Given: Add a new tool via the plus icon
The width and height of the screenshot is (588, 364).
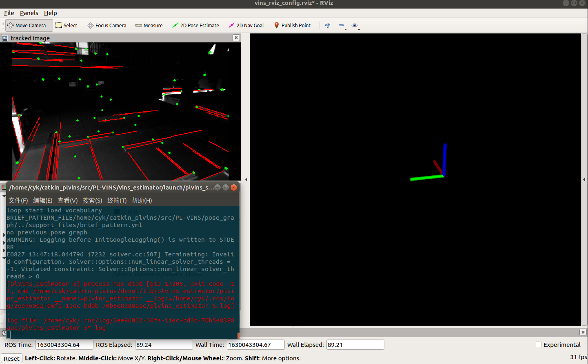Looking at the screenshot, I should [x=328, y=25].
